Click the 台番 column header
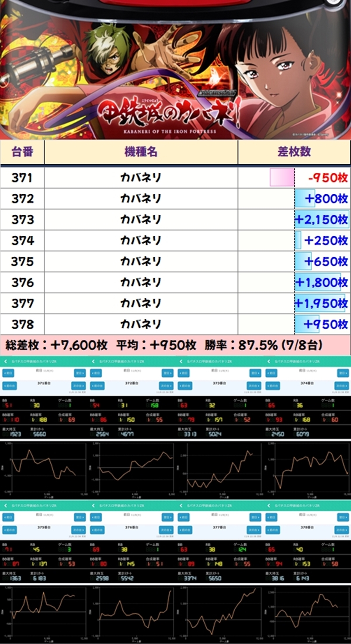The image size is (351, 644). [x=22, y=152]
